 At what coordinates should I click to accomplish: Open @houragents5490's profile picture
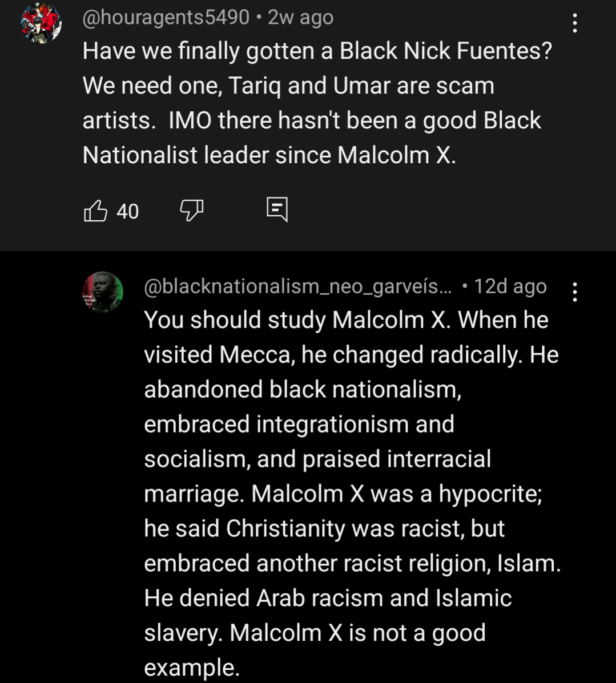coord(41,23)
